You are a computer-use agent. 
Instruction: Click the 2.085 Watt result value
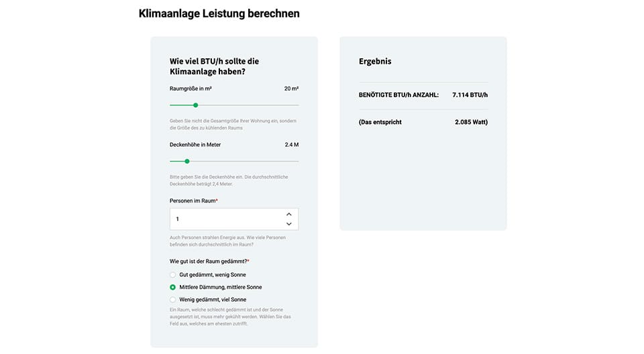471,122
